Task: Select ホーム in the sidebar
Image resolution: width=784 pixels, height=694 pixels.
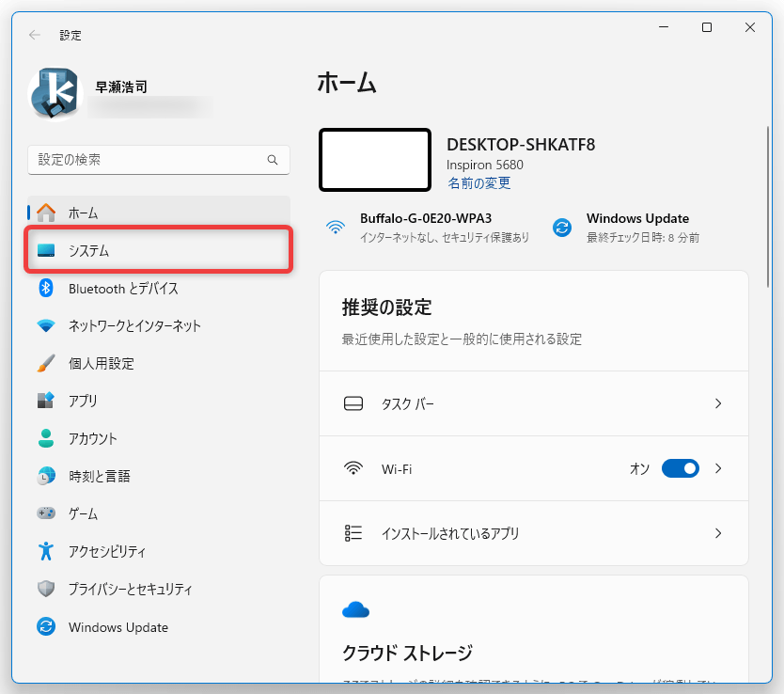Action: click(x=159, y=213)
